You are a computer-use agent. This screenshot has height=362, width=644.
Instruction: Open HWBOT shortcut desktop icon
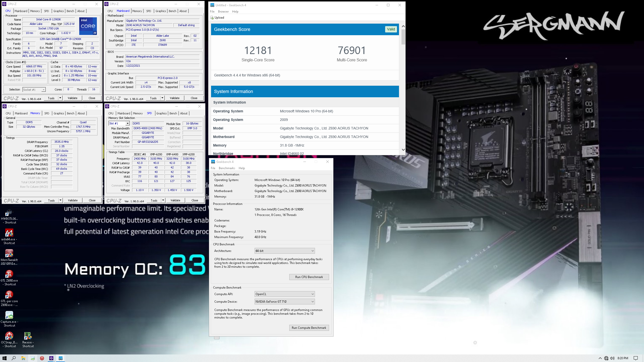[9, 217]
